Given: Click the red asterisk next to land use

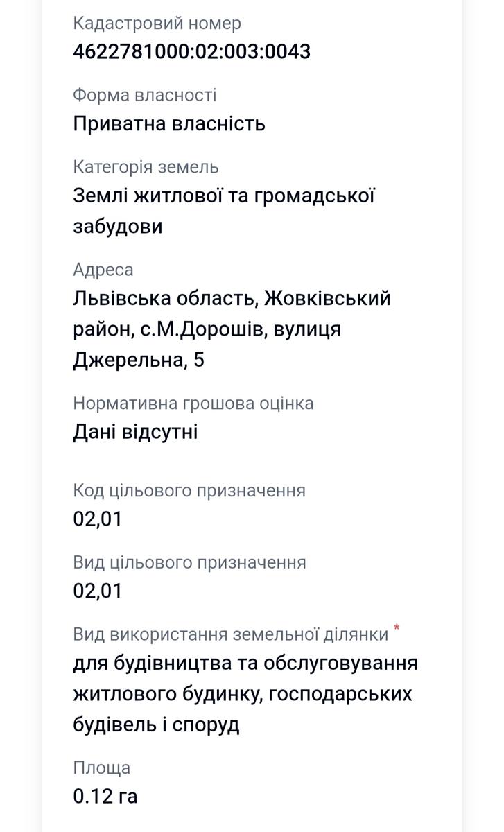Looking at the screenshot, I should coord(397,629).
